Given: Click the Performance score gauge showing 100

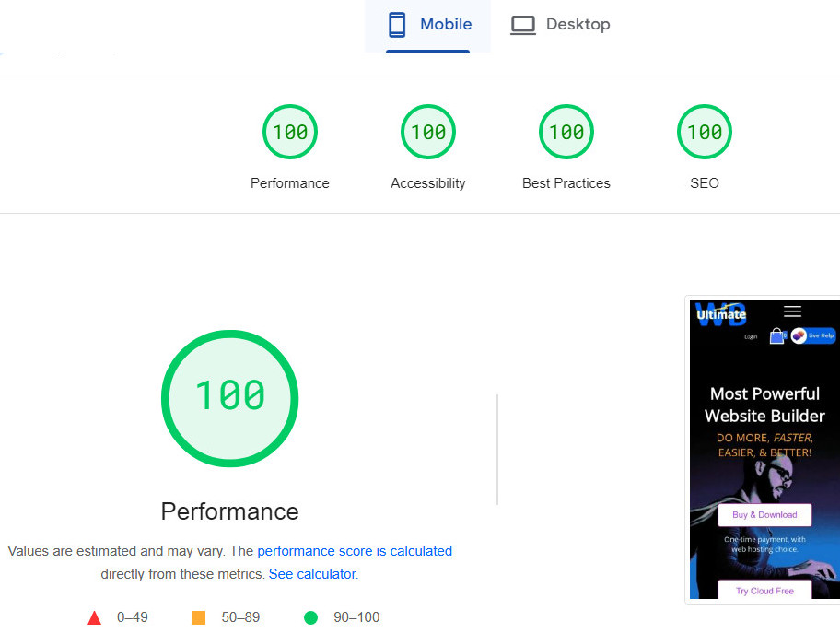Looking at the screenshot, I should click(290, 132).
